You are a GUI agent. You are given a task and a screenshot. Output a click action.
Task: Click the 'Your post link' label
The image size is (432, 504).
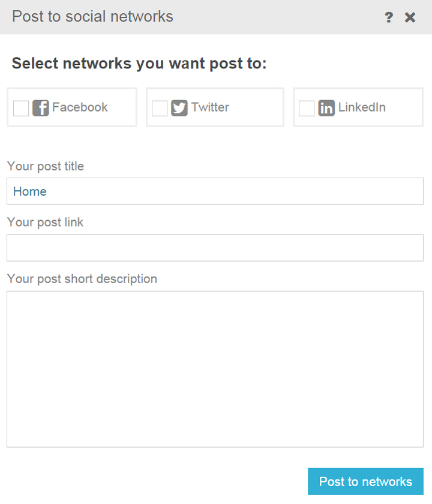[46, 223]
